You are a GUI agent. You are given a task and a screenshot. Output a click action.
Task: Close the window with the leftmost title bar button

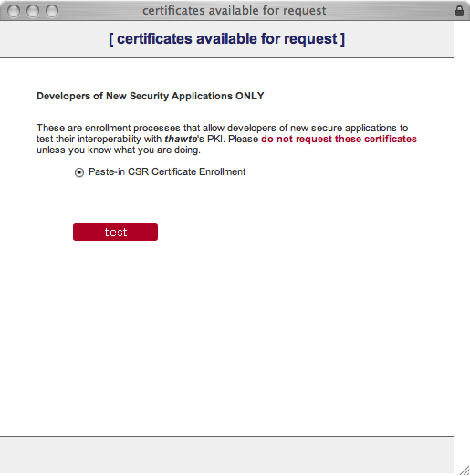pos(14,11)
